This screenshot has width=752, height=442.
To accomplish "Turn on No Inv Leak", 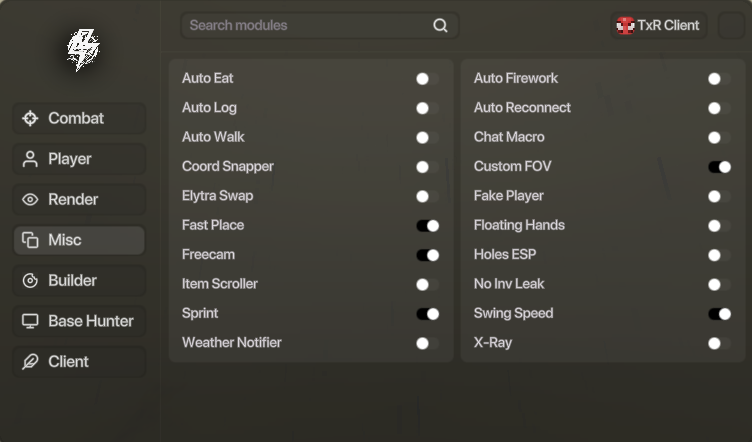I will point(720,284).
